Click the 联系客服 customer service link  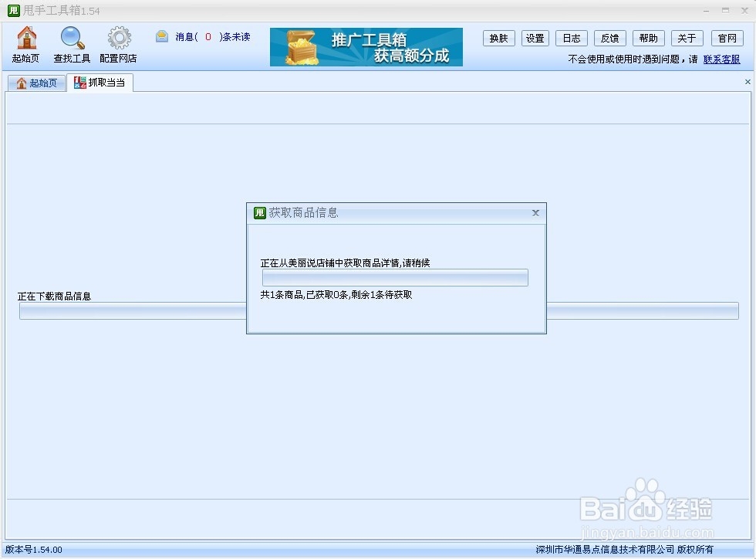pos(722,59)
